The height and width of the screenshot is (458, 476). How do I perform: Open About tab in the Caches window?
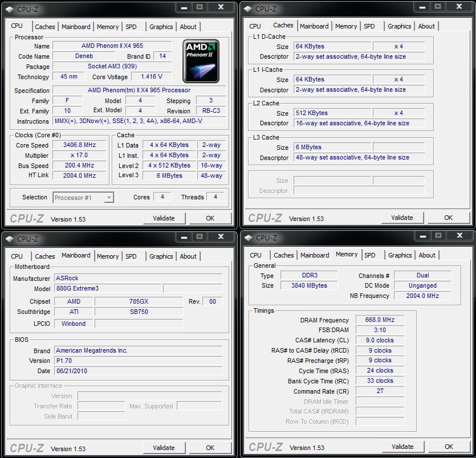pyautogui.click(x=426, y=26)
